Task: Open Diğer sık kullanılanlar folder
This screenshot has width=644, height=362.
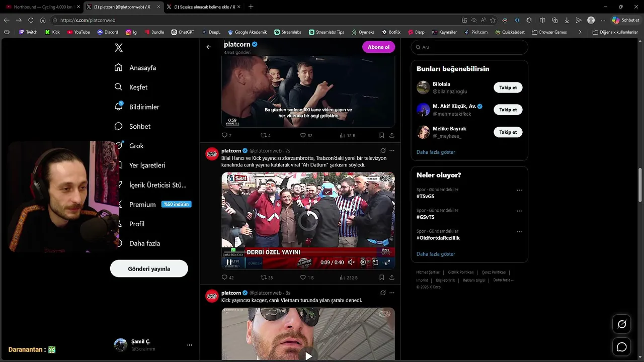Action: coord(615,32)
